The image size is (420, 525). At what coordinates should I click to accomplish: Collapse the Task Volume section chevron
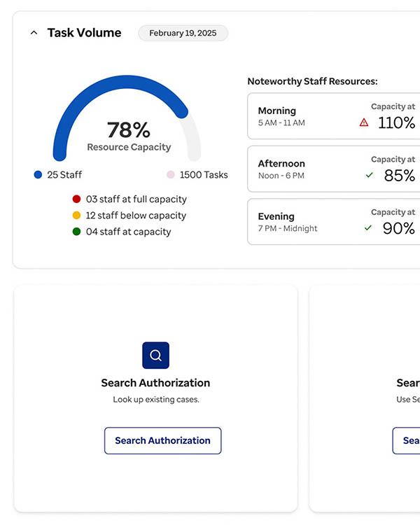coord(34,33)
